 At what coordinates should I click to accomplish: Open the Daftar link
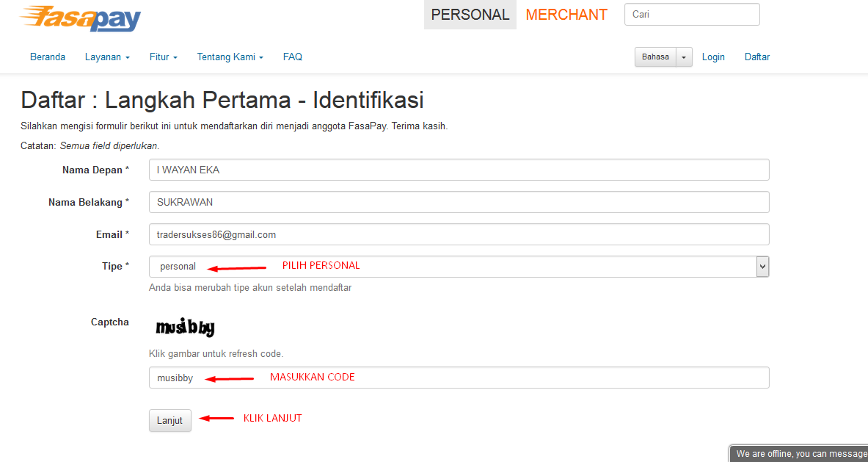pyautogui.click(x=756, y=57)
